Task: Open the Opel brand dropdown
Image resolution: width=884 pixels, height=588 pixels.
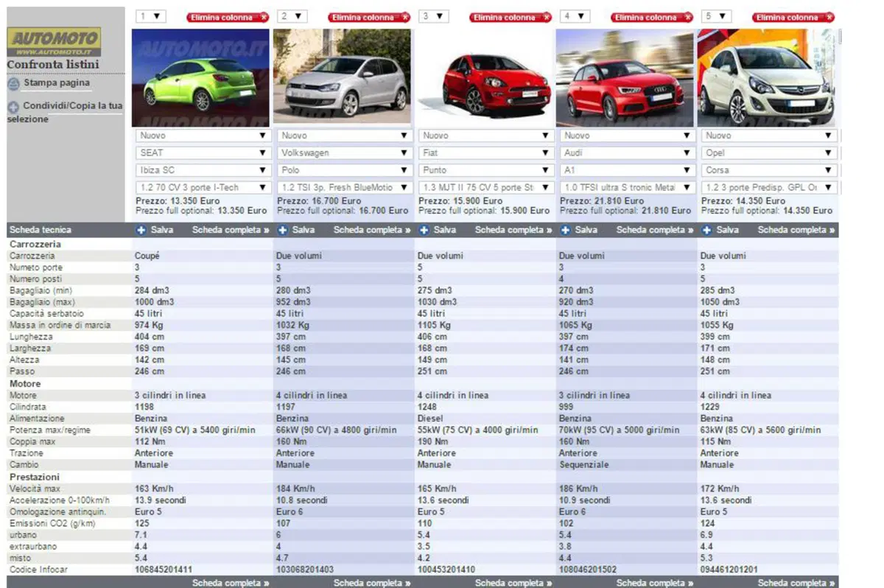Action: point(768,153)
